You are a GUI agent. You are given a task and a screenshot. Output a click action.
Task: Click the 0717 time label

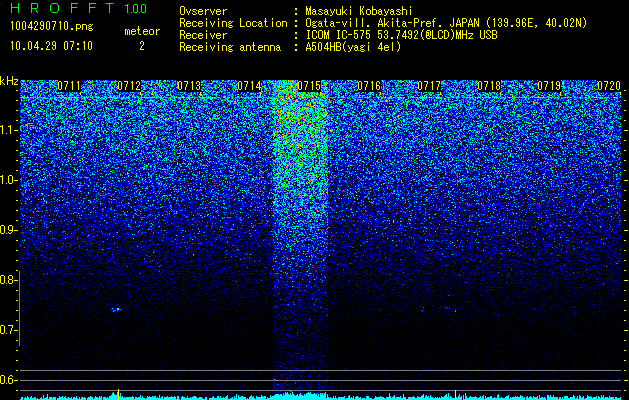(x=429, y=86)
